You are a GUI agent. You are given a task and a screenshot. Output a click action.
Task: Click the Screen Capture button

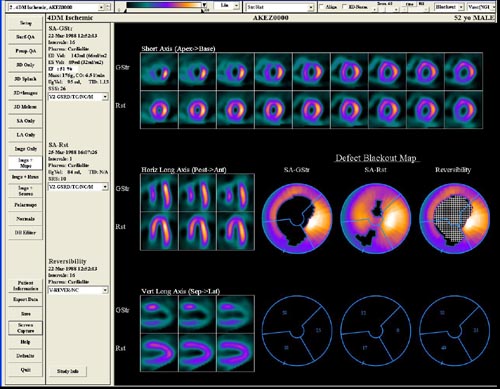point(26,328)
